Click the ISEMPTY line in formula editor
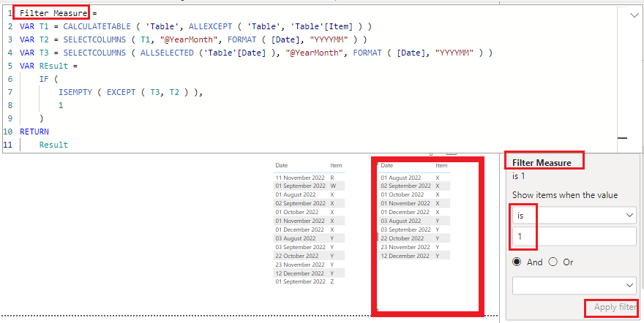Screen dimensions: 644x323 (131, 92)
